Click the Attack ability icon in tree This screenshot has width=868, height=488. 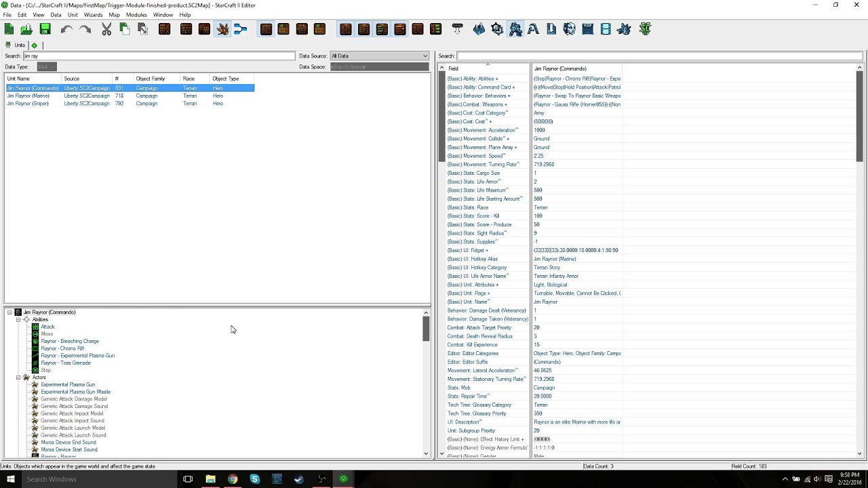(36, 327)
